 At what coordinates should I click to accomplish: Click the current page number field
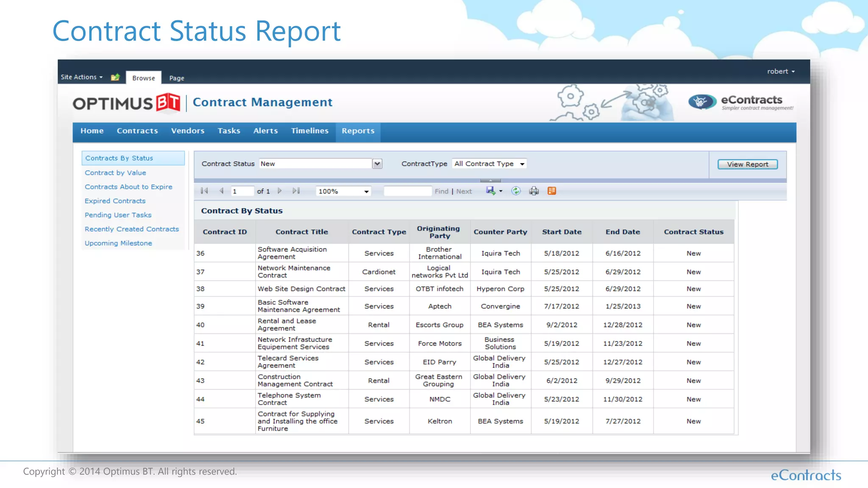click(x=242, y=191)
